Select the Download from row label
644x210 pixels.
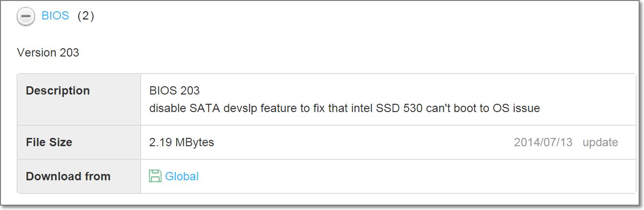click(68, 176)
